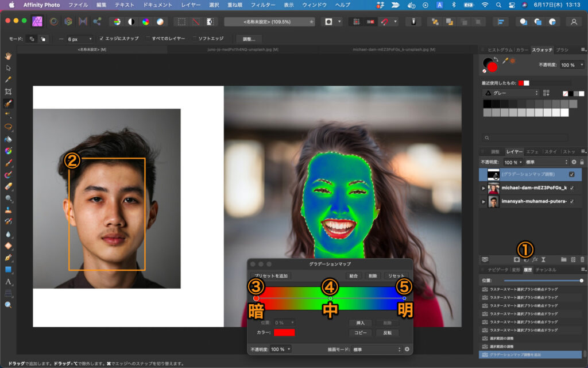
Task: Select the Zoom magnifier tool
Action: point(8,305)
